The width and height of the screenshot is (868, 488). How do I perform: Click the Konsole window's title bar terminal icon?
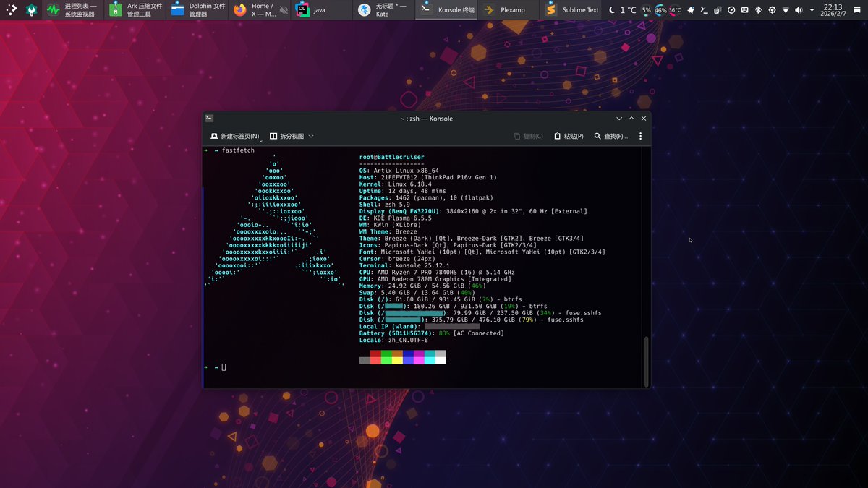point(209,119)
